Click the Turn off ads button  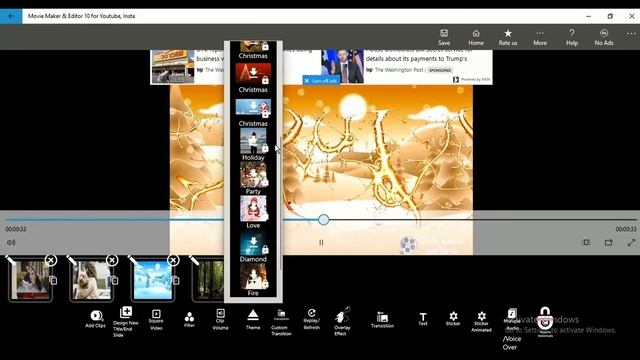tap(322, 80)
